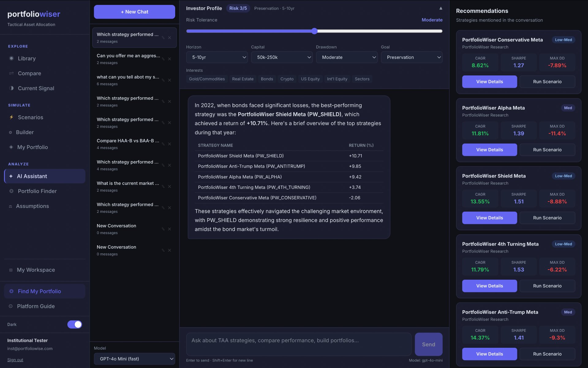Open the Library icon in sidebar

(11, 58)
